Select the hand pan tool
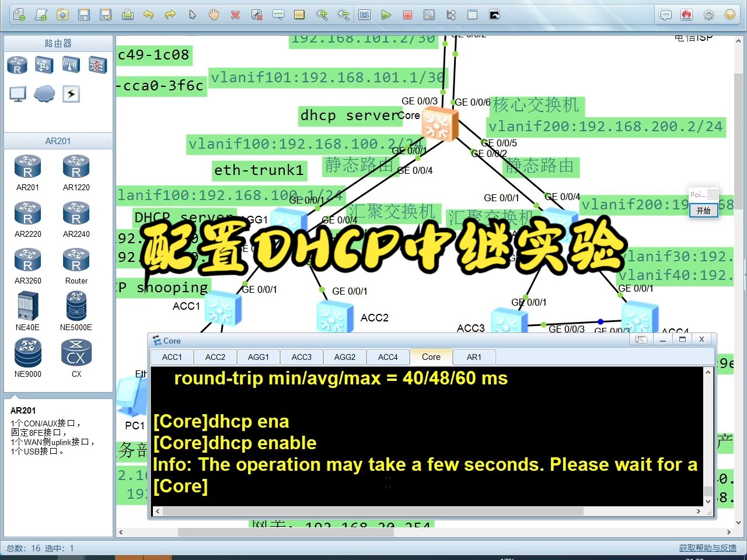The height and width of the screenshot is (560, 747). point(214,15)
